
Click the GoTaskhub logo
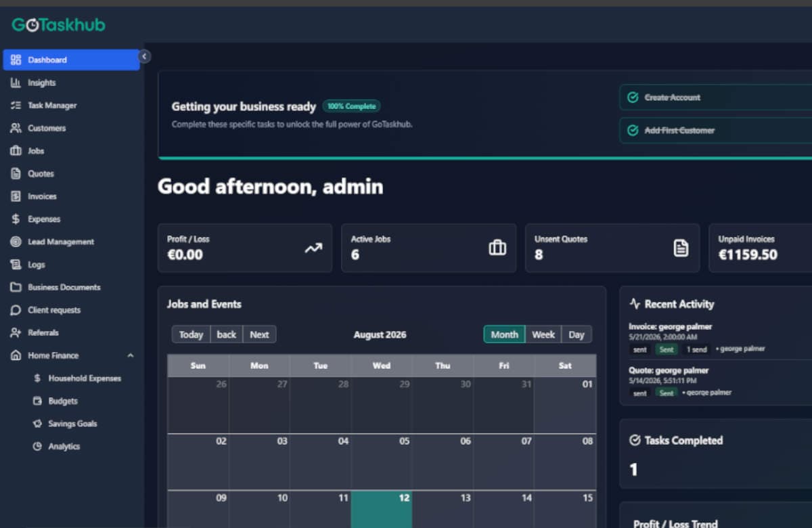point(59,25)
